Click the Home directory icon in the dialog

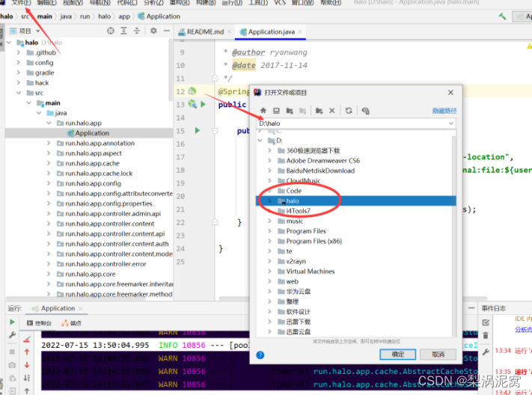click(263, 111)
